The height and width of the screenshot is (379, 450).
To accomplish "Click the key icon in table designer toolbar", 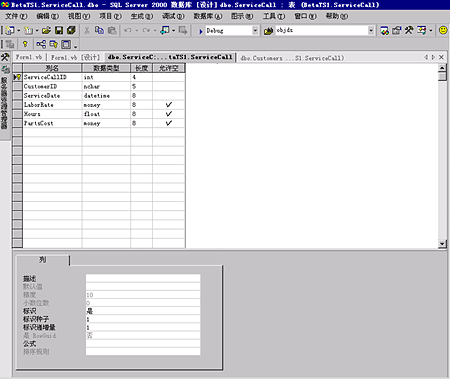I will 25,44.
